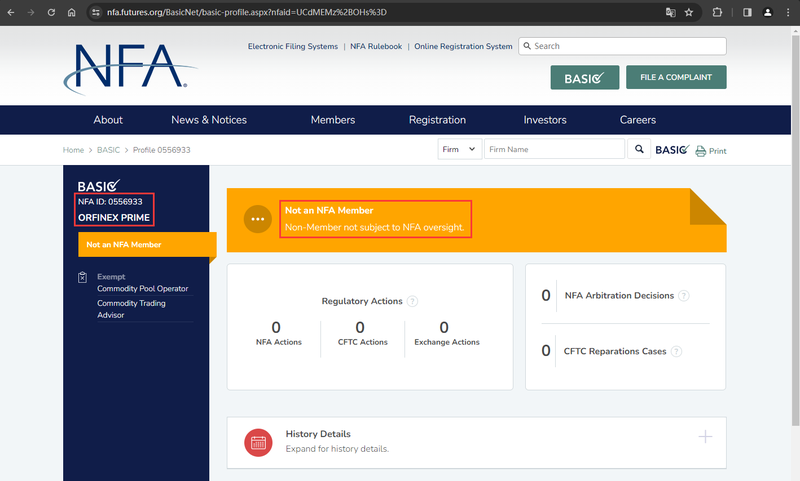Image resolution: width=800 pixels, height=481 pixels.
Task: Bookmark this page with the star icon
Action: point(689,13)
